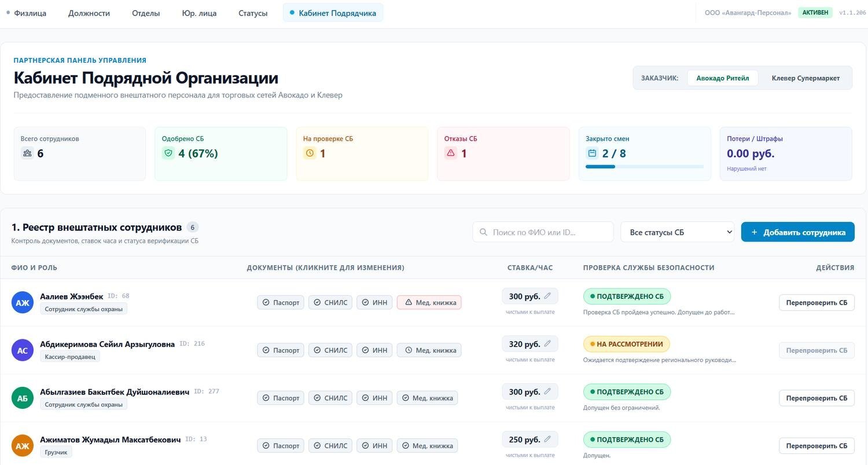Toggle Мед. книжка for Абылгазиев Бакытбек
The image size is (868, 465).
[x=427, y=398]
